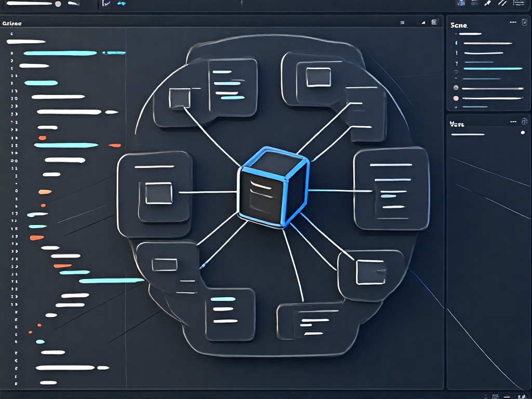Click the double diagonal lines toolbar icon
The width and height of the screenshot is (532, 399).
pos(502,3)
